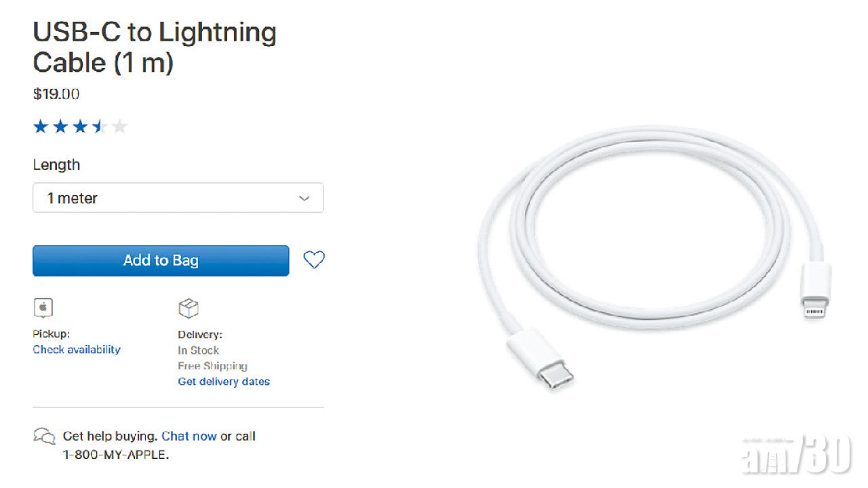Click the first blue rating star
The height and width of the screenshot is (488, 868).
(x=41, y=126)
